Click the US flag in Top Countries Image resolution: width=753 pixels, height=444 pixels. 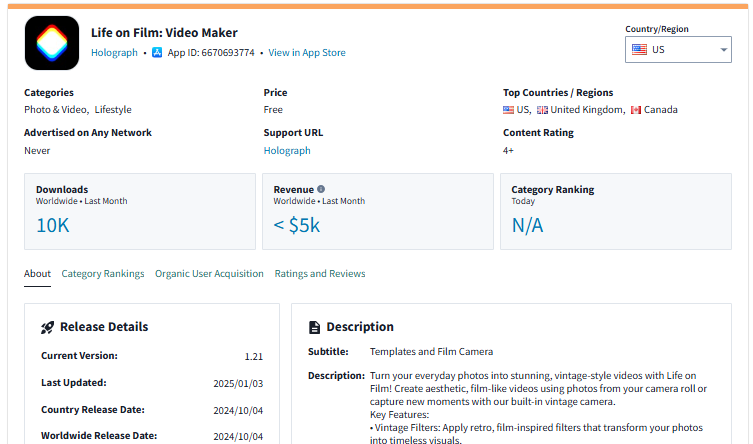508,110
